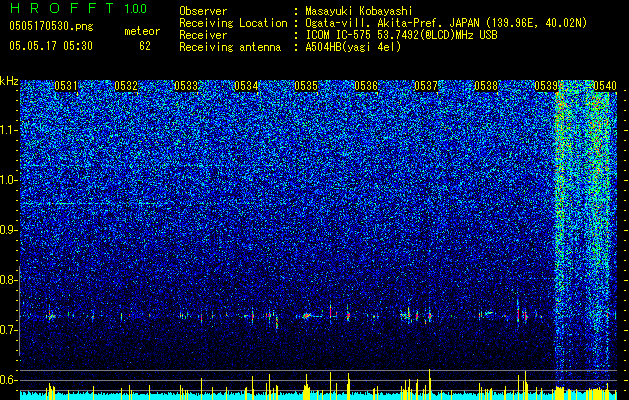This screenshot has width=629, height=400.
Task: Click the 0540 time marker
Action: click(605, 86)
